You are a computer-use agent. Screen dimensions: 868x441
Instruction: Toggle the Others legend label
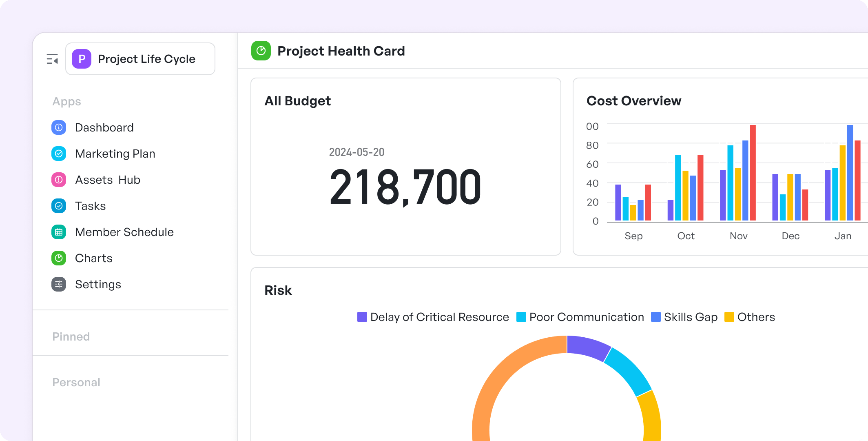pos(756,317)
